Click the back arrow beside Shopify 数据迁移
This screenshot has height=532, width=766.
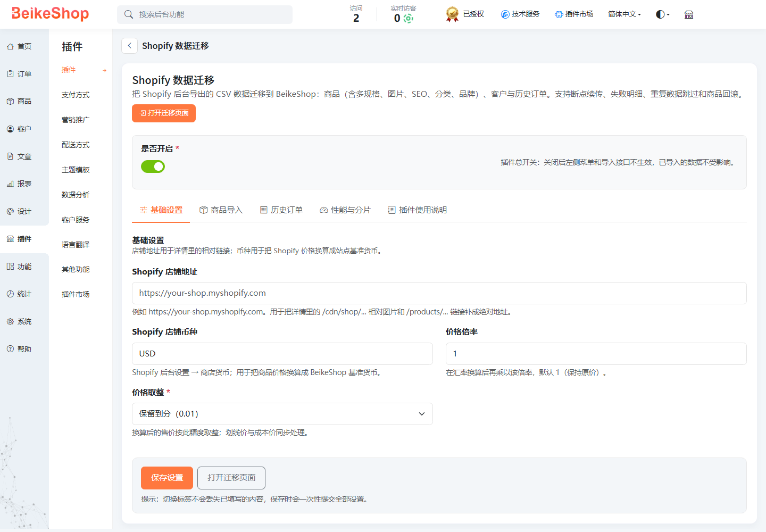pyautogui.click(x=130, y=46)
